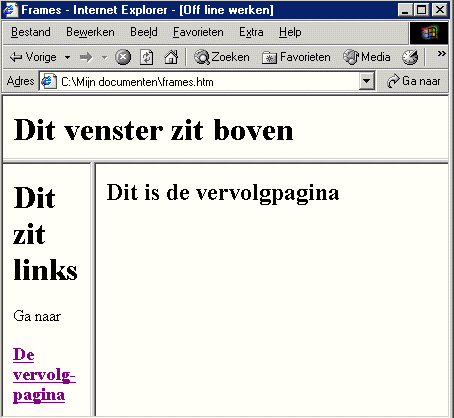Open the Beeld menu
The image size is (454, 418).
pyautogui.click(x=144, y=32)
